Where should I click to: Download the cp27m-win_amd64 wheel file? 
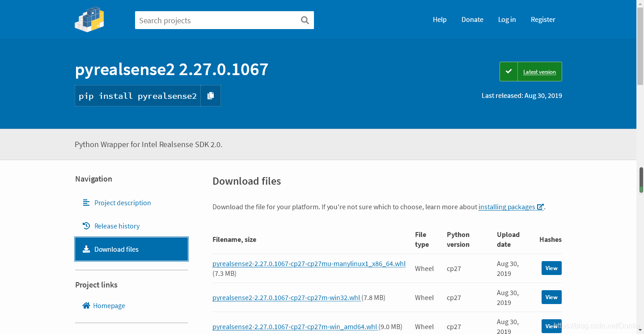pos(295,326)
